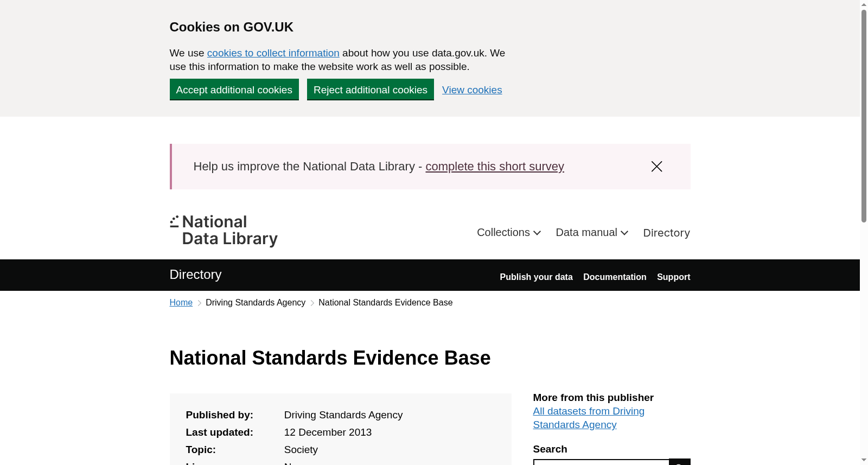868x465 pixels.
Task: Open the View cookies link
Action: tap(472, 90)
